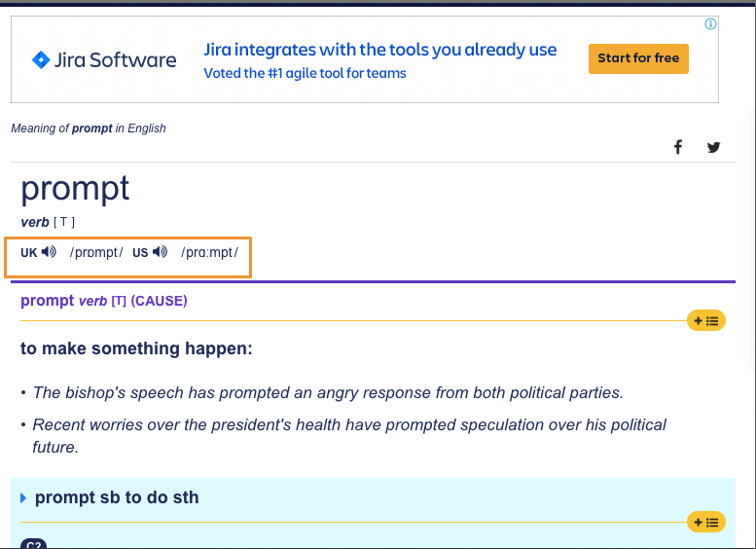Viewport: 756px width, 549px height.
Task: Open the ad info icon
Action: [710, 23]
